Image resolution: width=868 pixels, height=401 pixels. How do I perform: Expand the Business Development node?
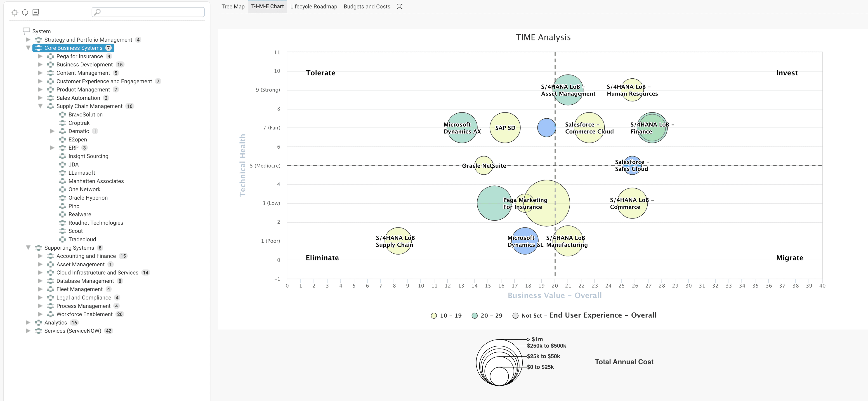[40, 64]
